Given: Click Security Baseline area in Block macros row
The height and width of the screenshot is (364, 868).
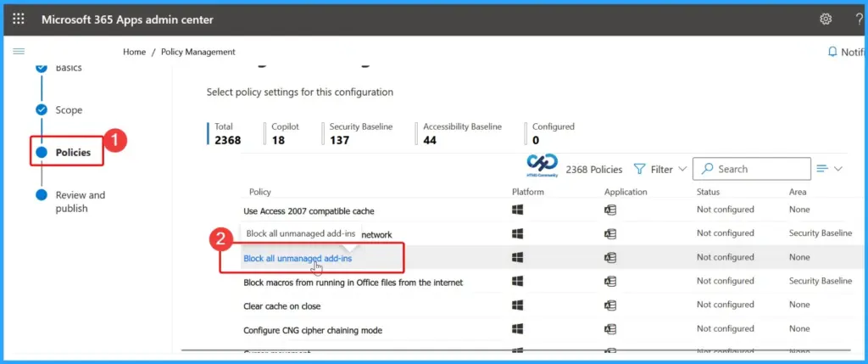Looking at the screenshot, I should [x=821, y=281].
